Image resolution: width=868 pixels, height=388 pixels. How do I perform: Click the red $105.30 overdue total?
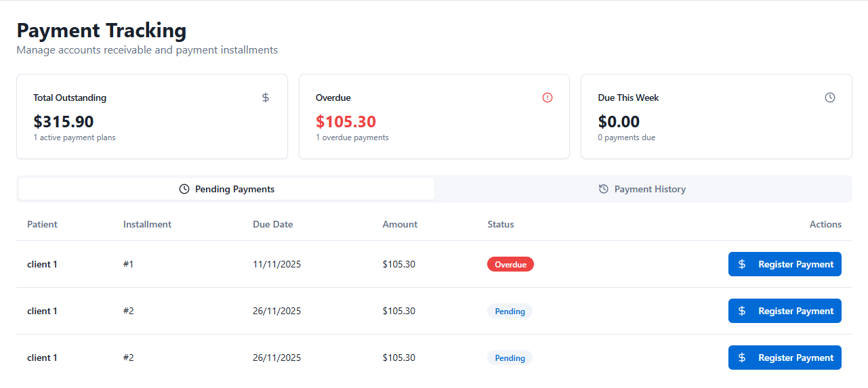pyautogui.click(x=346, y=122)
